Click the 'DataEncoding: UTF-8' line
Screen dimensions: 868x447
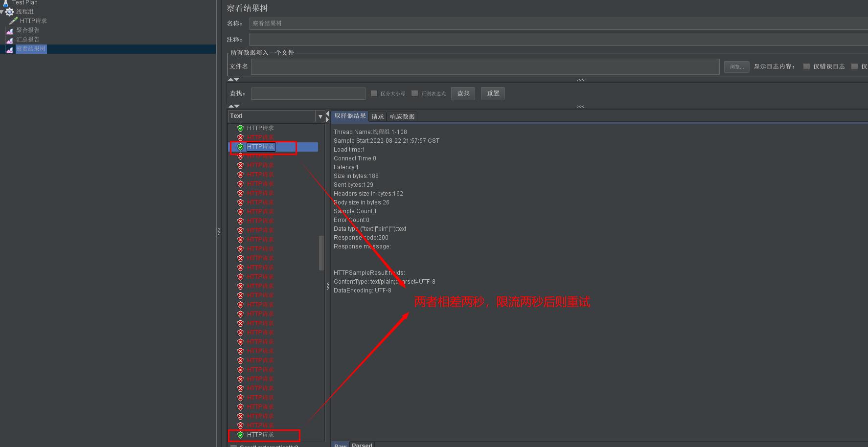pyautogui.click(x=363, y=291)
